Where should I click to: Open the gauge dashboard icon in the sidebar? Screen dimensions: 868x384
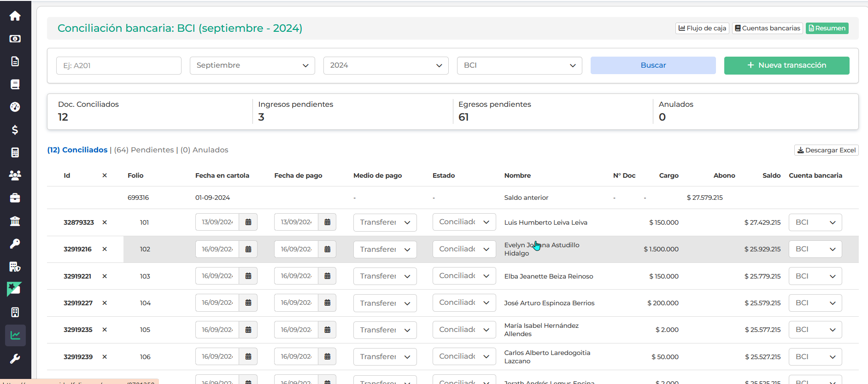click(15, 107)
